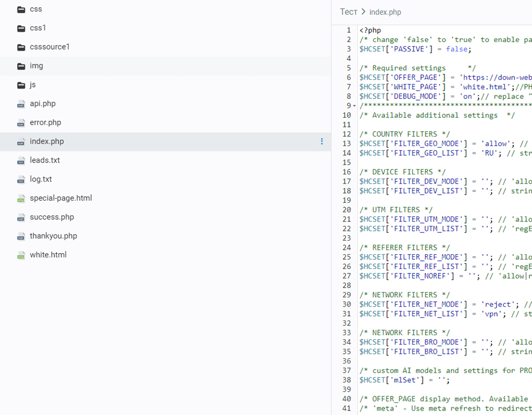Click the img folder icon
The width and height of the screenshot is (532, 415).
tap(21, 66)
